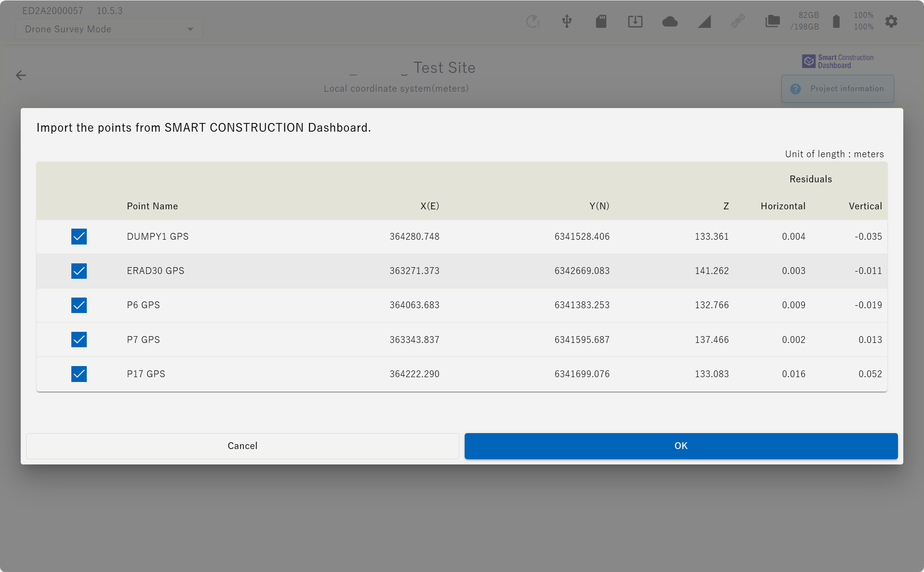Click the storage folder icon
The image size is (924, 572).
[x=773, y=21]
